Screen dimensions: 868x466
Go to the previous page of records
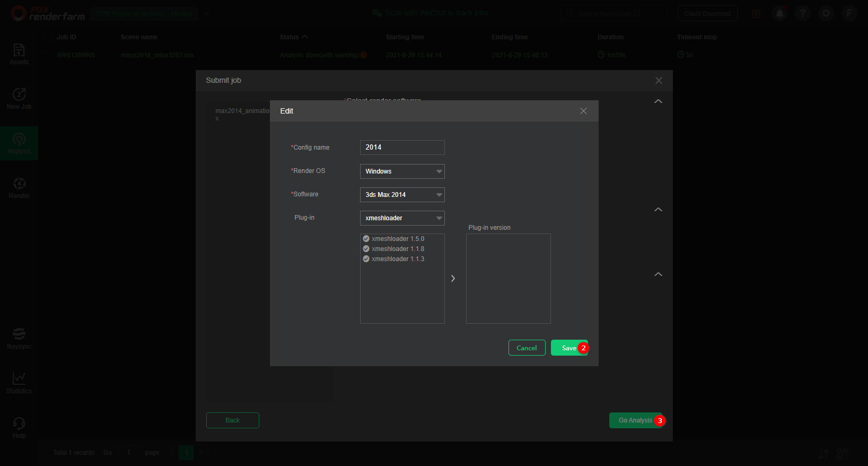click(x=171, y=453)
